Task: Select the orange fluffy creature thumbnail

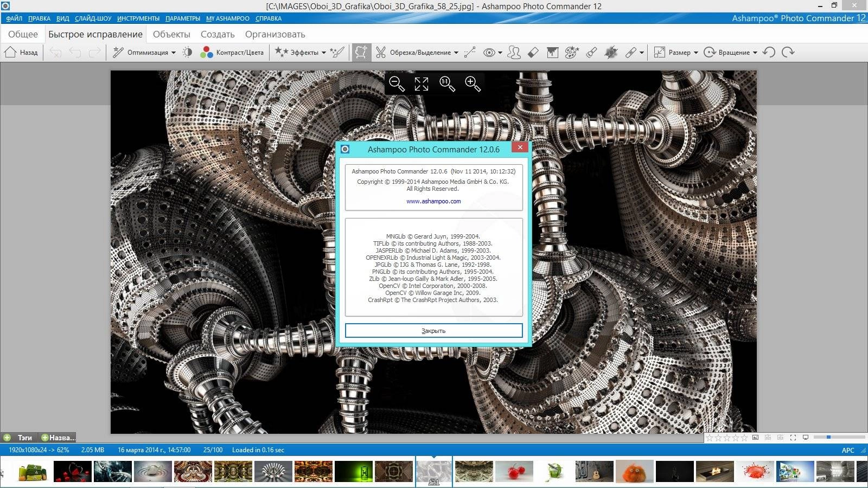Action: [634, 472]
